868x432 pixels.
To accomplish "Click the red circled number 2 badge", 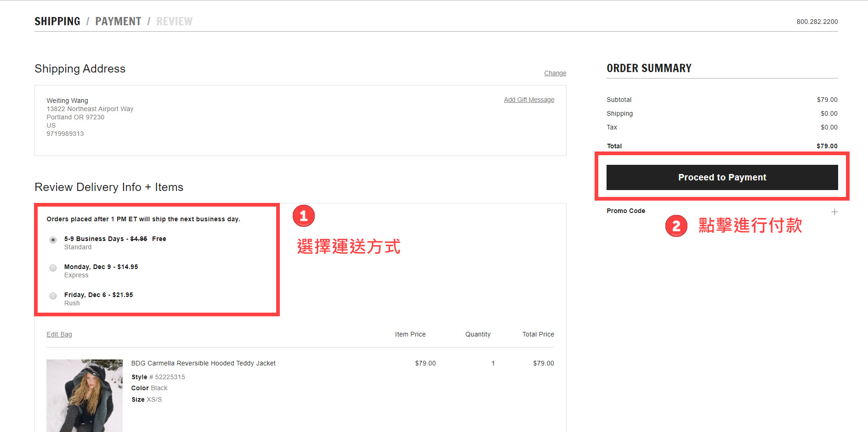I will (x=676, y=226).
